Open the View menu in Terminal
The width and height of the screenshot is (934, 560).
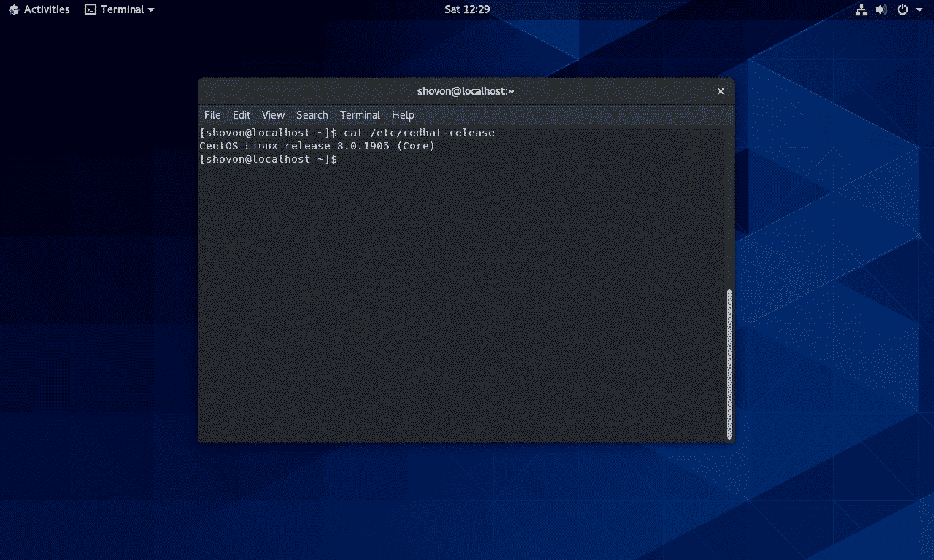pos(273,115)
